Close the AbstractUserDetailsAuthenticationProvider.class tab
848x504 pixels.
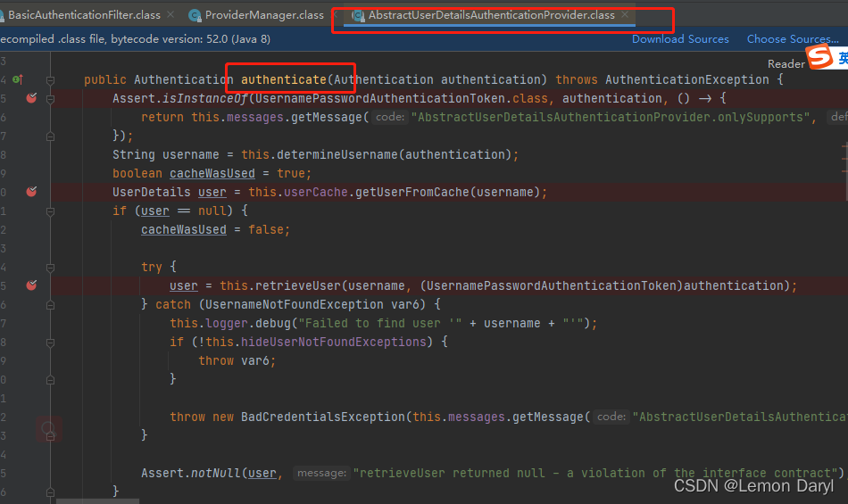[x=625, y=14]
